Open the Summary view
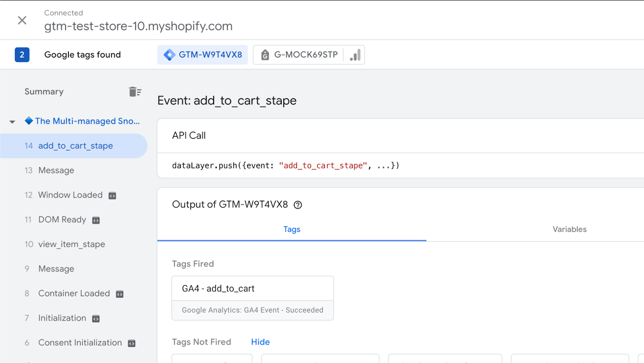Viewport: 644px width, 363px height. tap(44, 91)
